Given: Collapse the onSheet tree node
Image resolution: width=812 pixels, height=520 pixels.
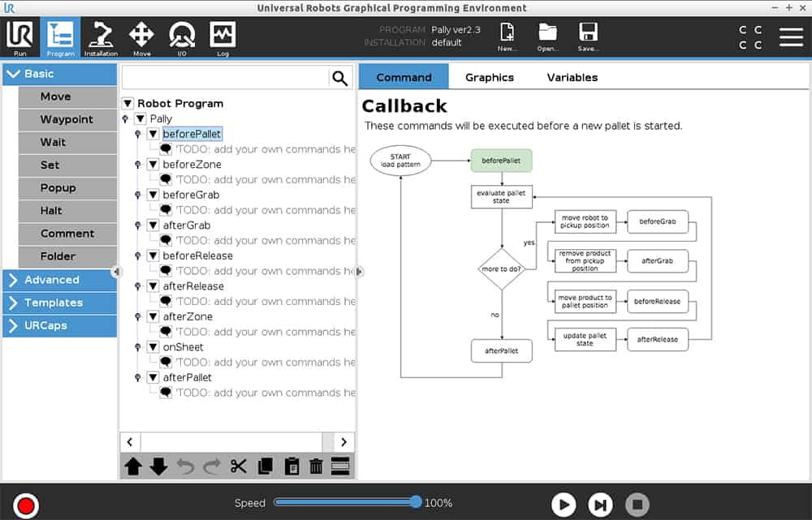Looking at the screenshot, I should click(153, 347).
